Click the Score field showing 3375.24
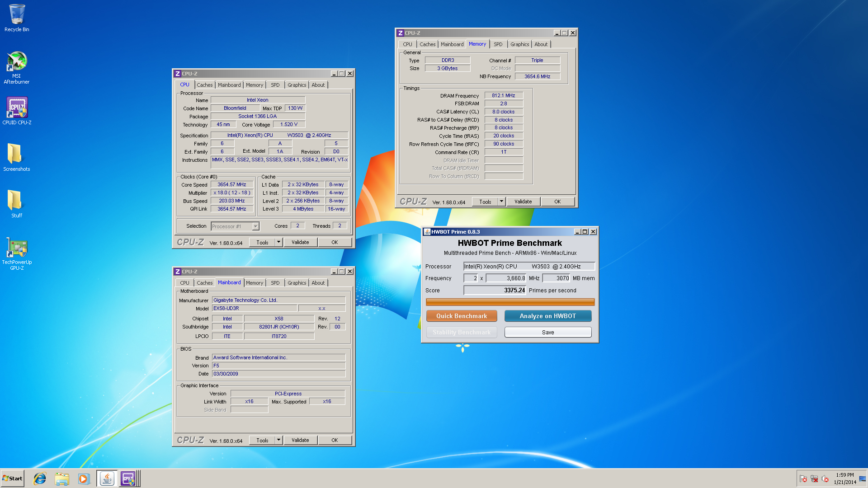Viewport: 868px width, 488px height. pyautogui.click(x=495, y=291)
